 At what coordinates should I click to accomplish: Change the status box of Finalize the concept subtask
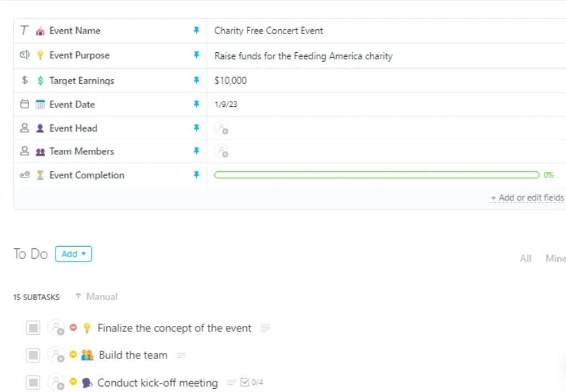click(x=33, y=328)
